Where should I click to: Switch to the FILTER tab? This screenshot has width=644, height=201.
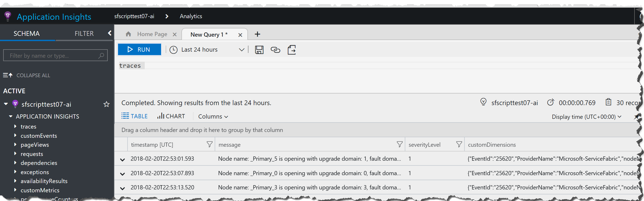tap(84, 33)
